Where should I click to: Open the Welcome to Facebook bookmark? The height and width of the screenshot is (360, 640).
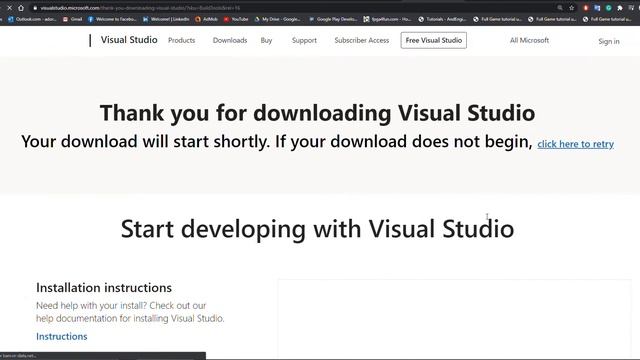pyautogui.click(x=112, y=19)
